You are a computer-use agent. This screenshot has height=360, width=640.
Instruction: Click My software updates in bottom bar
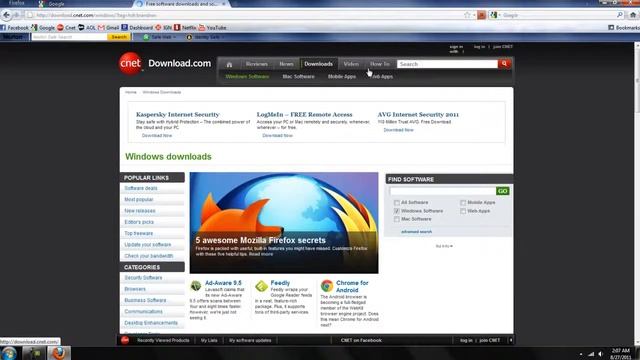point(250,340)
